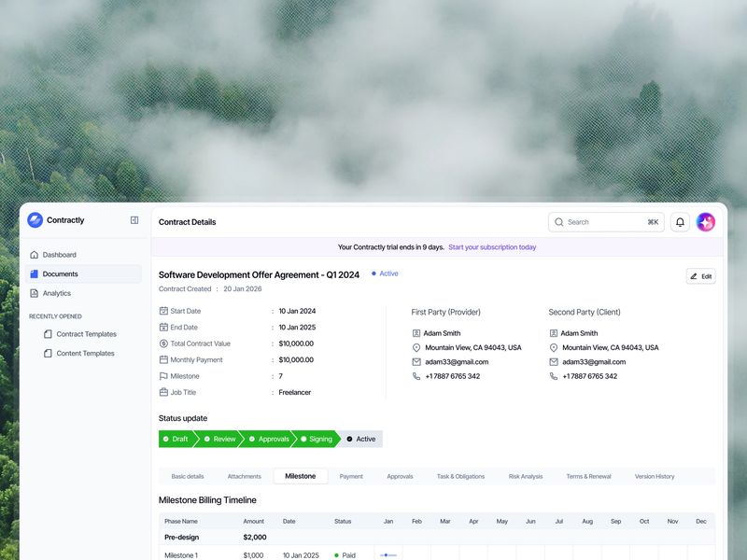Open Analytics in the sidebar
The image size is (747, 560).
pyautogui.click(x=83, y=293)
